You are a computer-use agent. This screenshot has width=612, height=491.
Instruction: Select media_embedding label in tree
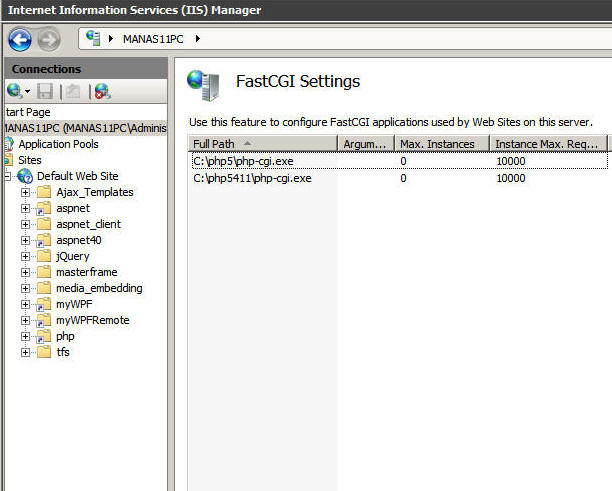pyautogui.click(x=99, y=288)
